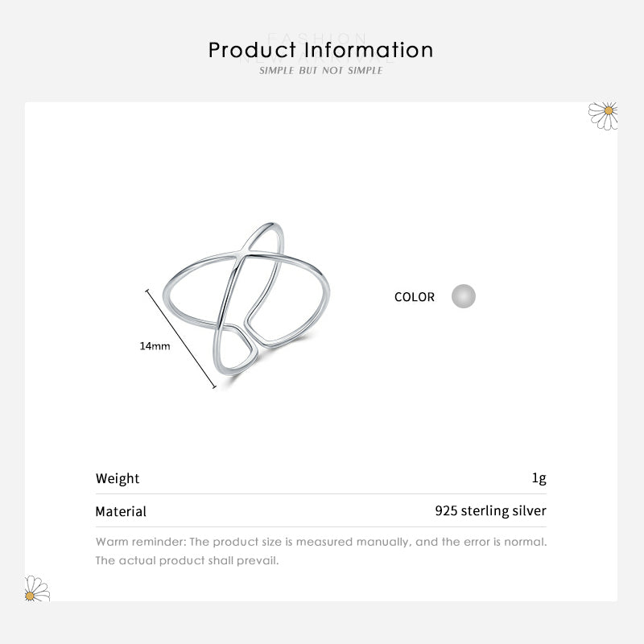644x644 pixels.
Task: Click the 1g weight value
Action: (x=539, y=478)
